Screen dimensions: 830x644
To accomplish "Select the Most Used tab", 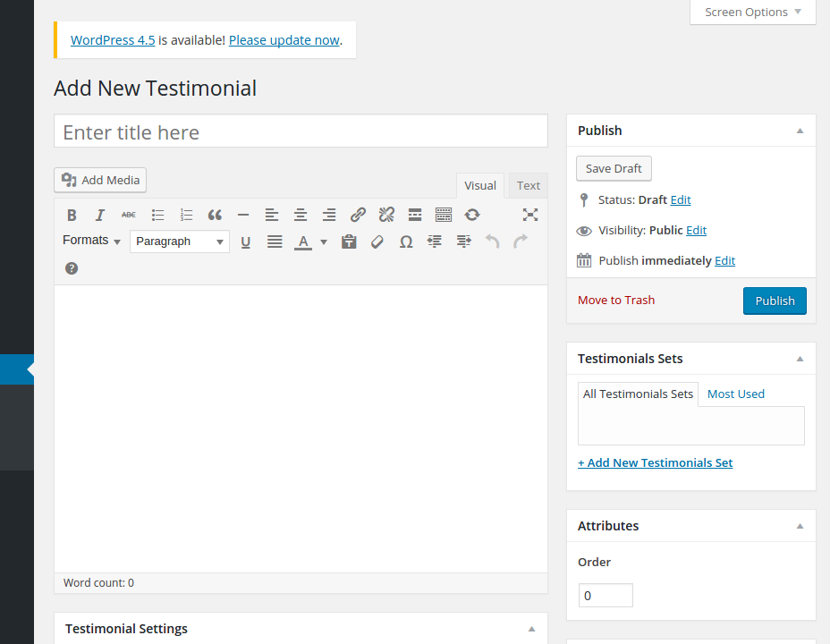I will [735, 394].
